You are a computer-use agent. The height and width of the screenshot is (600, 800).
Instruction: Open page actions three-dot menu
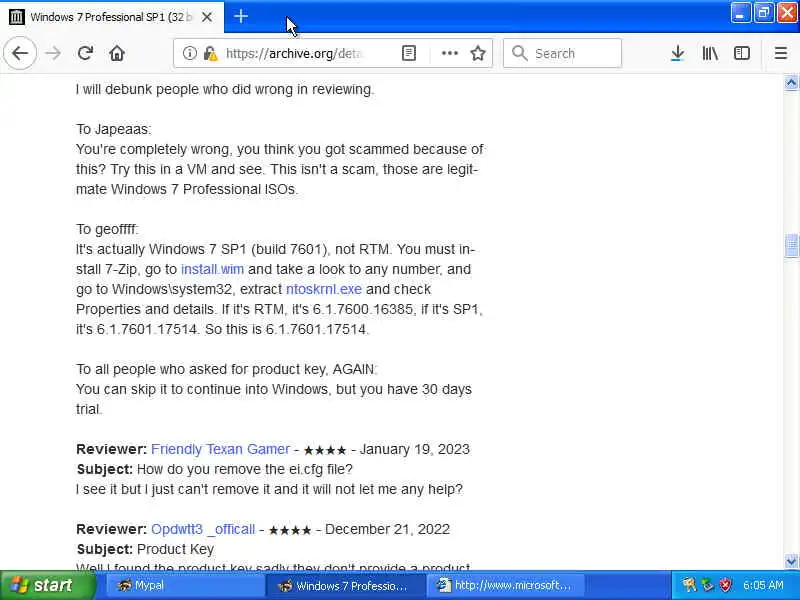click(449, 53)
